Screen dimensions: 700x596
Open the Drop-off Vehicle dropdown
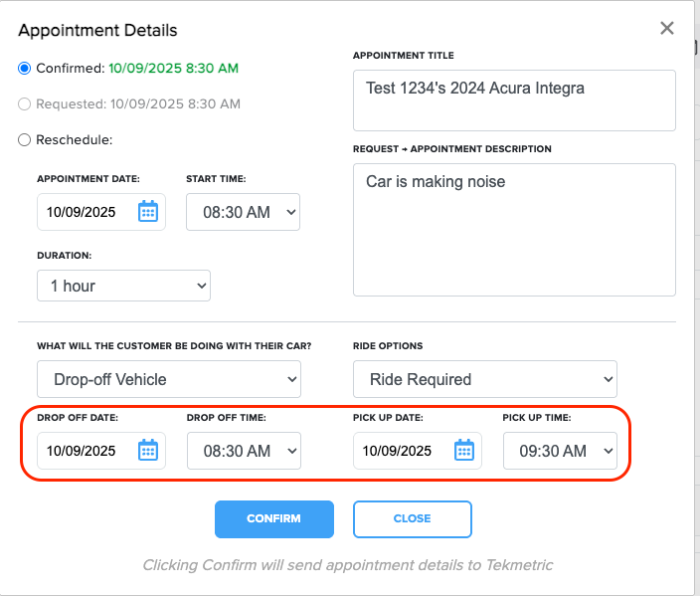[169, 379]
